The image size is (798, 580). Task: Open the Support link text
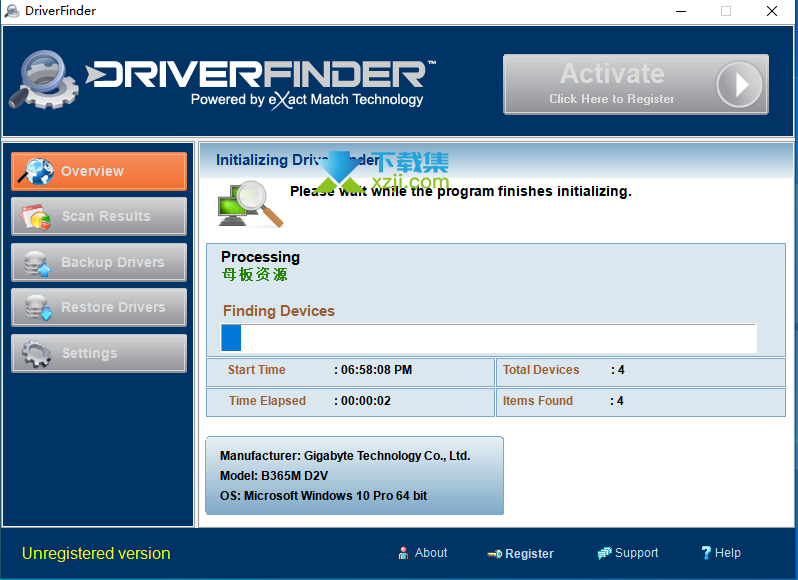pyautogui.click(x=636, y=553)
